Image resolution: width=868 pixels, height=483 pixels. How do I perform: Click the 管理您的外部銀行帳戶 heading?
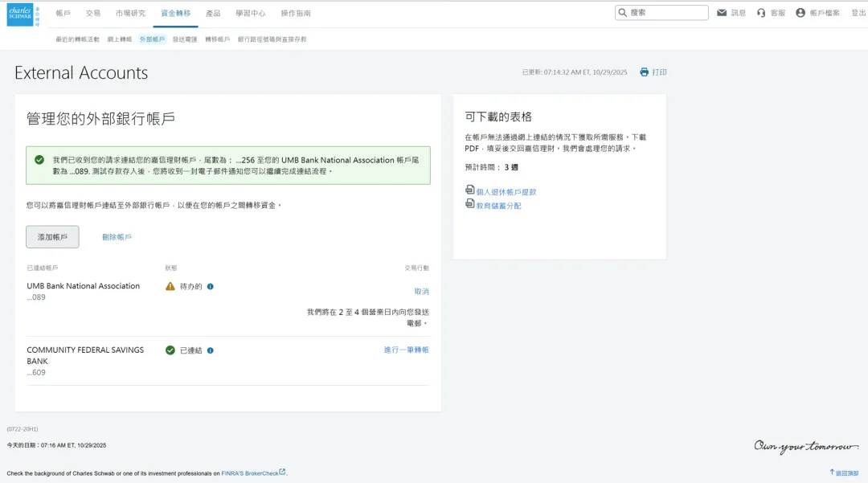100,118
